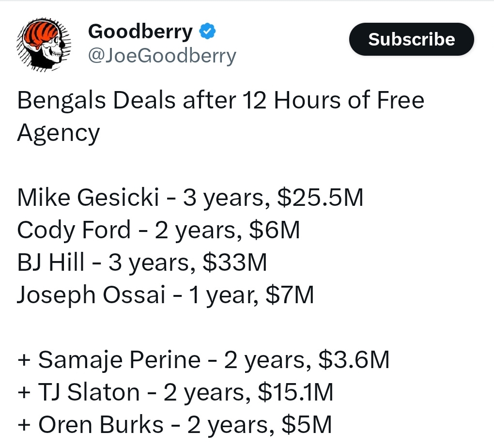Click the Subscribe button
Screen dimensions: 494x448
click(412, 39)
